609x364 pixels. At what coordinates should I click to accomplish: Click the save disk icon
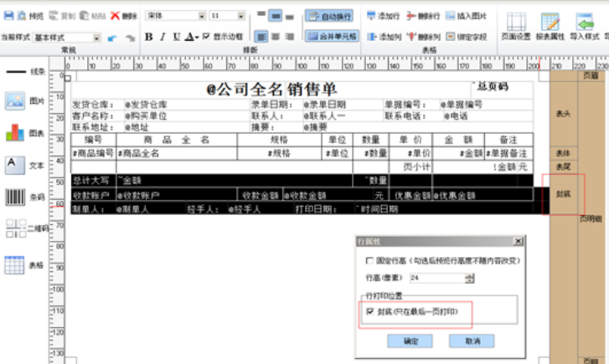pyautogui.click(x=8, y=15)
